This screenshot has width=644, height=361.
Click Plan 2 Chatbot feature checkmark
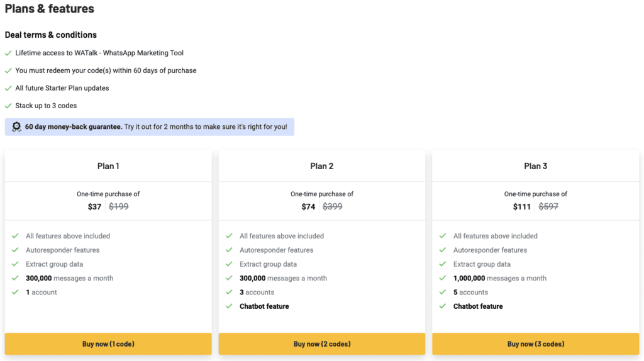(x=229, y=306)
